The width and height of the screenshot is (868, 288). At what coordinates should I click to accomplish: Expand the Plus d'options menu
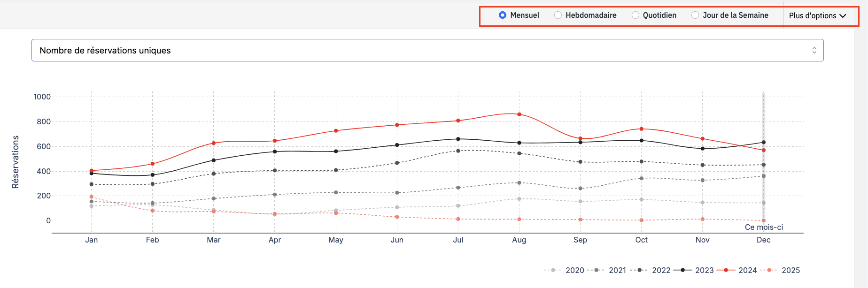tap(817, 15)
